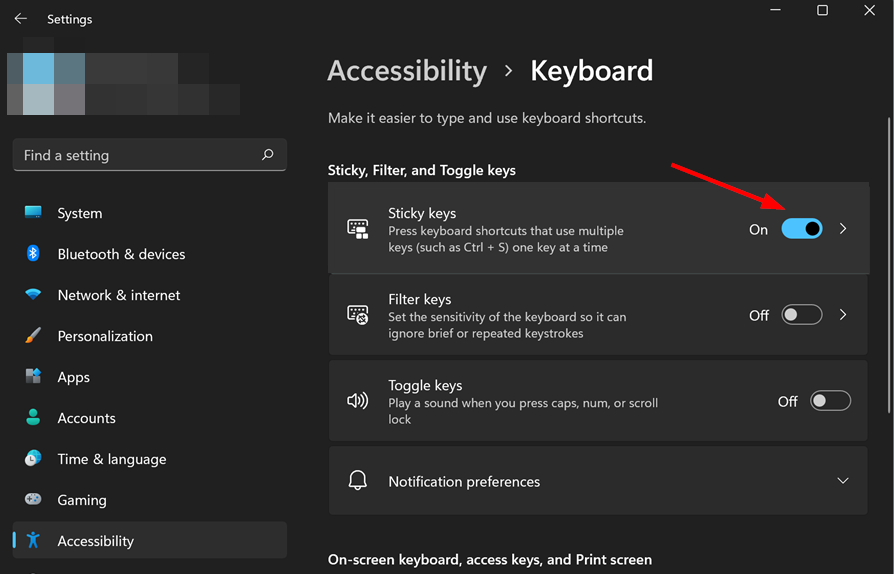Click the Gaming controller icon

pyautogui.click(x=33, y=499)
